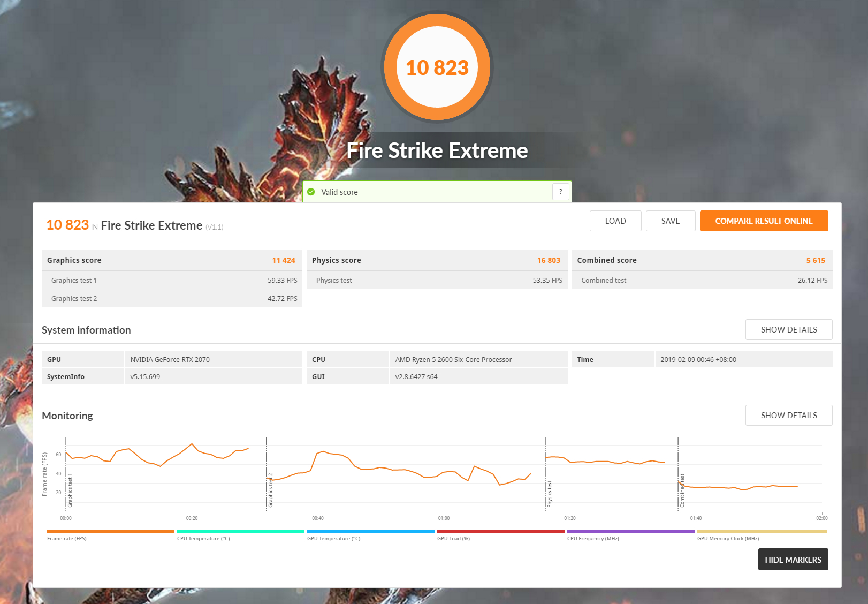The width and height of the screenshot is (868, 604).
Task: Toggle the CPU Frequency (MHz) legend bar
Action: pos(631,531)
